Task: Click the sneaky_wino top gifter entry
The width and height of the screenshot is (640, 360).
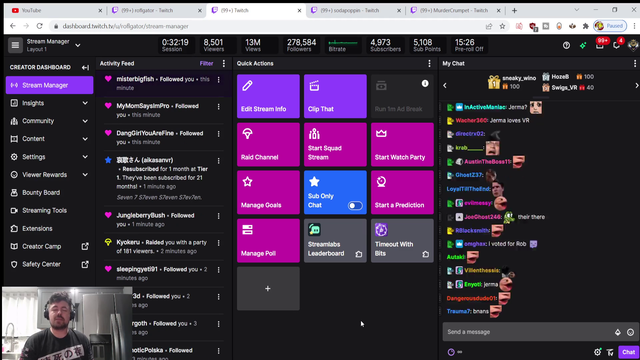Action: point(512,82)
